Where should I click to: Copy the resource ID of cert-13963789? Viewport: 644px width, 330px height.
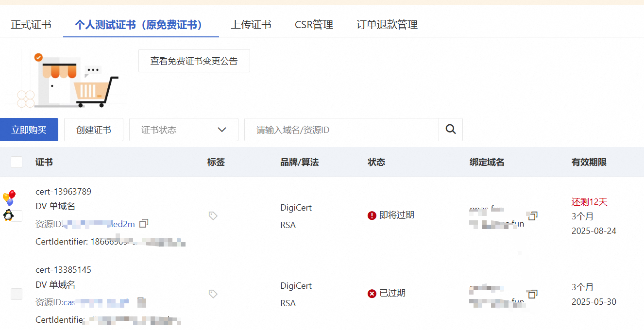pyautogui.click(x=143, y=223)
